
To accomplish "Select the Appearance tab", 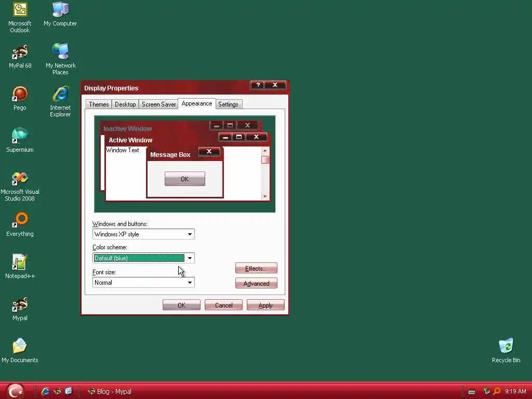I will click(x=197, y=103).
